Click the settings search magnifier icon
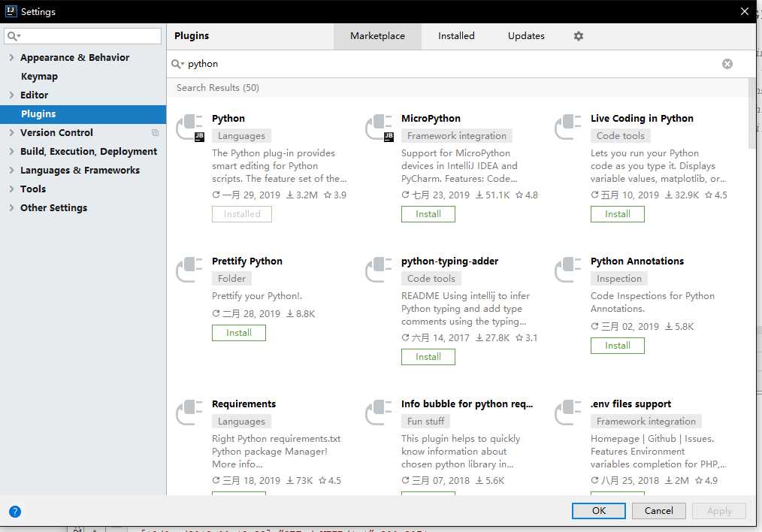 coord(14,36)
